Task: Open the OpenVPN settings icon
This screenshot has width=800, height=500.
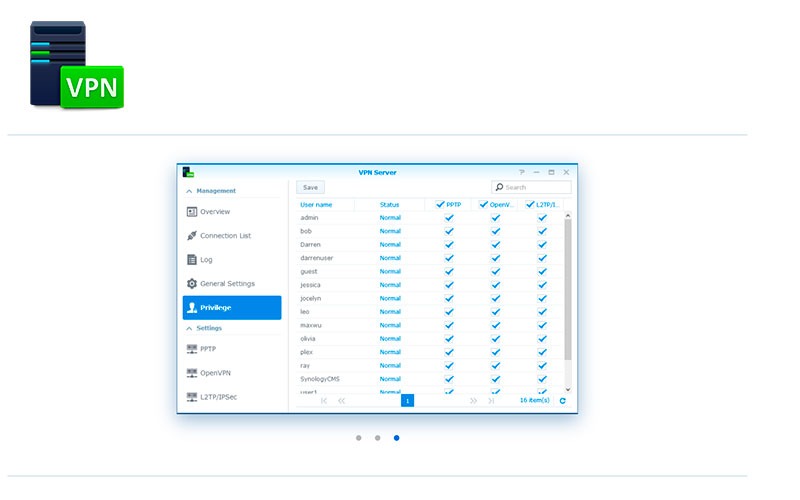Action: click(192, 373)
